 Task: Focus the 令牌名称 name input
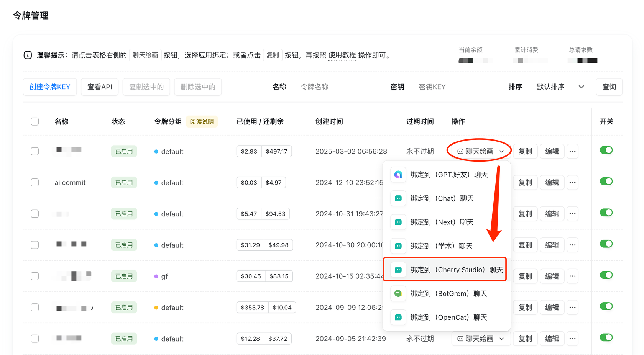click(x=337, y=87)
